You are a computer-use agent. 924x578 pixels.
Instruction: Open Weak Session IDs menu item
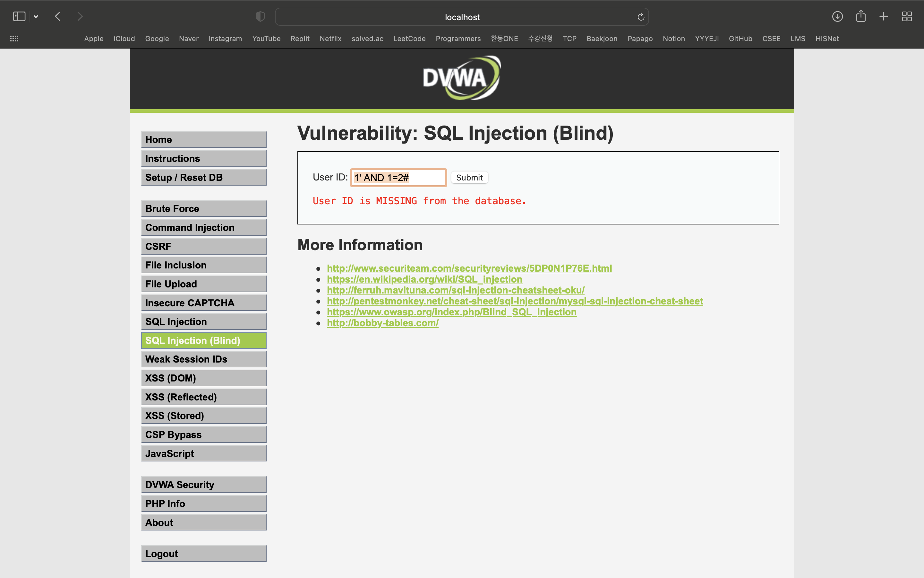203,359
